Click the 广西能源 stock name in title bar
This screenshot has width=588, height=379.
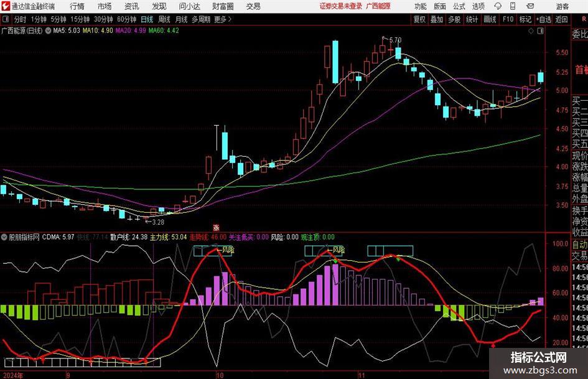[x=378, y=6]
